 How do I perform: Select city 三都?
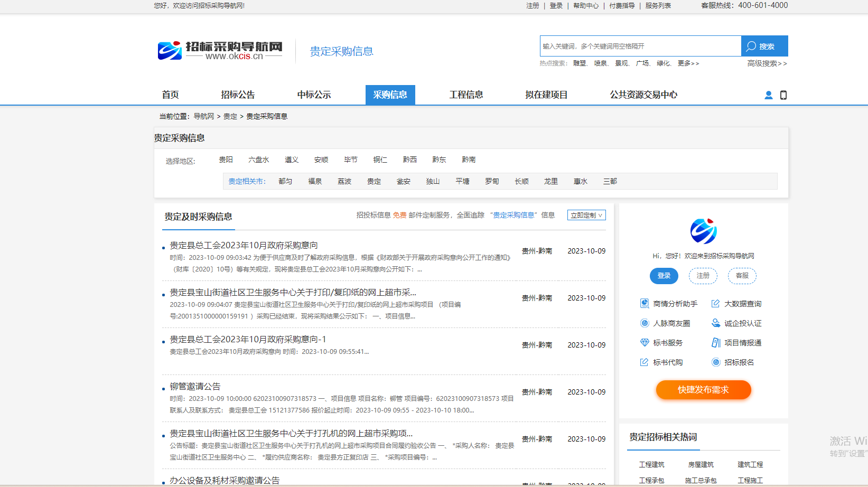tap(610, 181)
